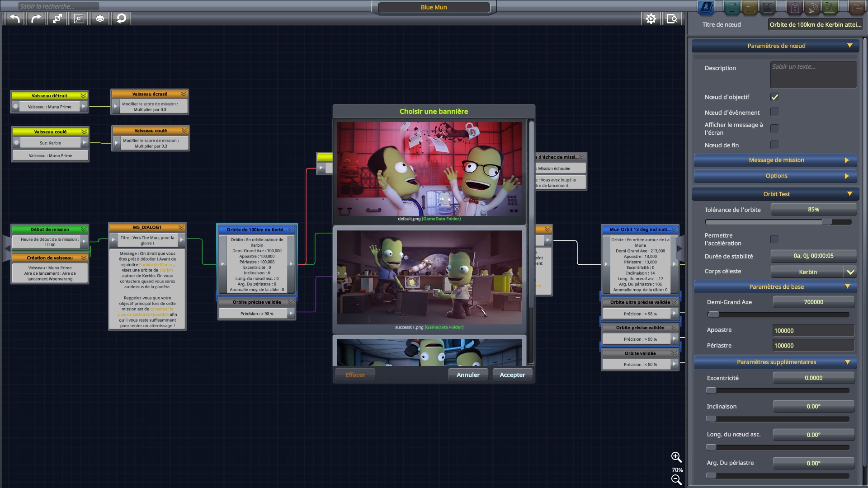
Task: Adjust the Tolérance de l'orbite slider
Action: [x=826, y=222]
